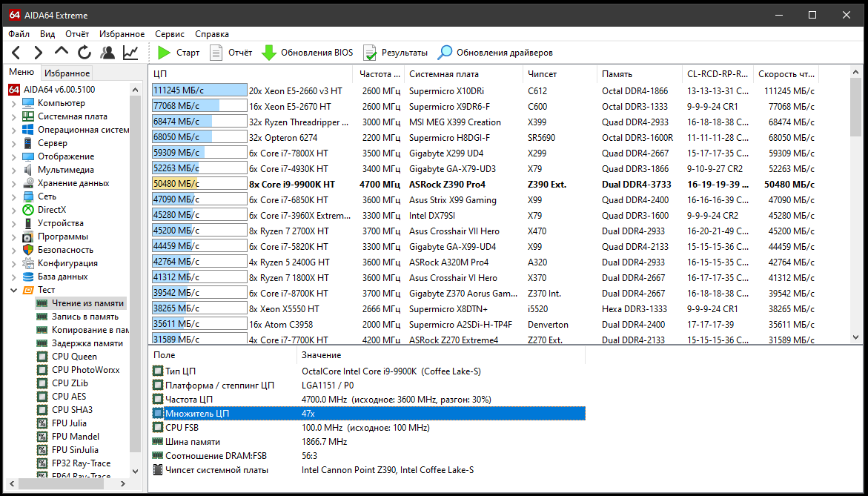Collapse the Тест tree node

point(14,289)
